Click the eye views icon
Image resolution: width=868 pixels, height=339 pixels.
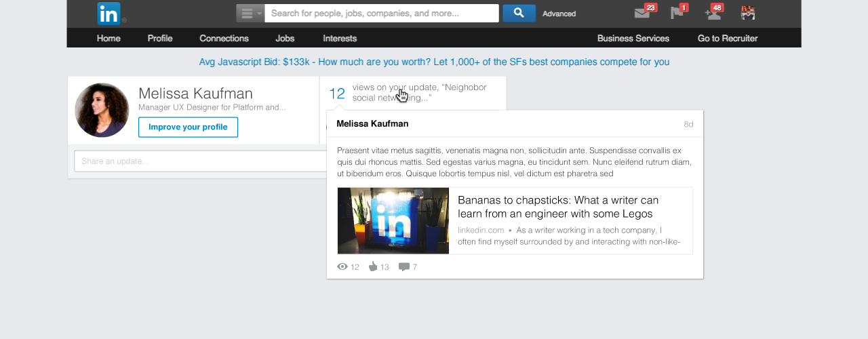click(342, 266)
